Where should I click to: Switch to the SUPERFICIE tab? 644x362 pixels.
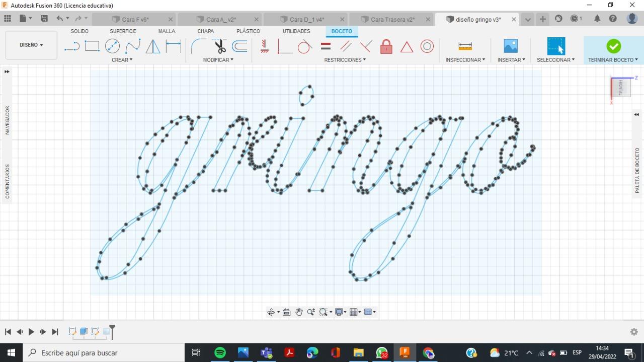pos(123,31)
